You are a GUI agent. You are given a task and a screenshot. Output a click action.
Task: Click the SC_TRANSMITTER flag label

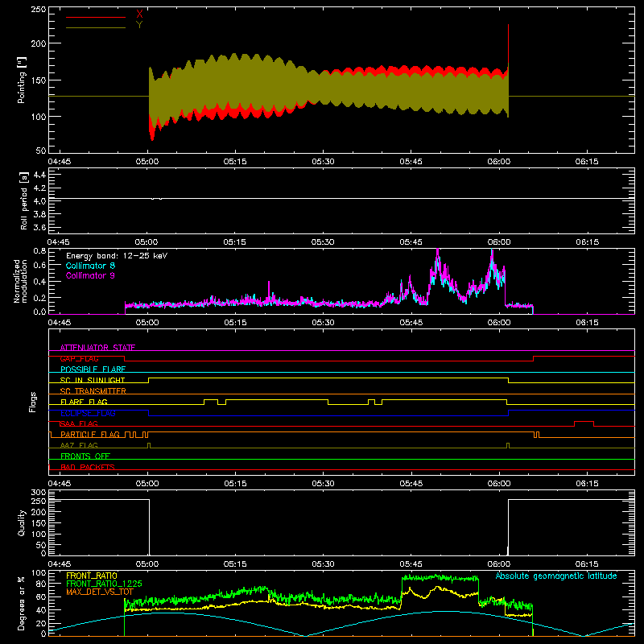93,391
